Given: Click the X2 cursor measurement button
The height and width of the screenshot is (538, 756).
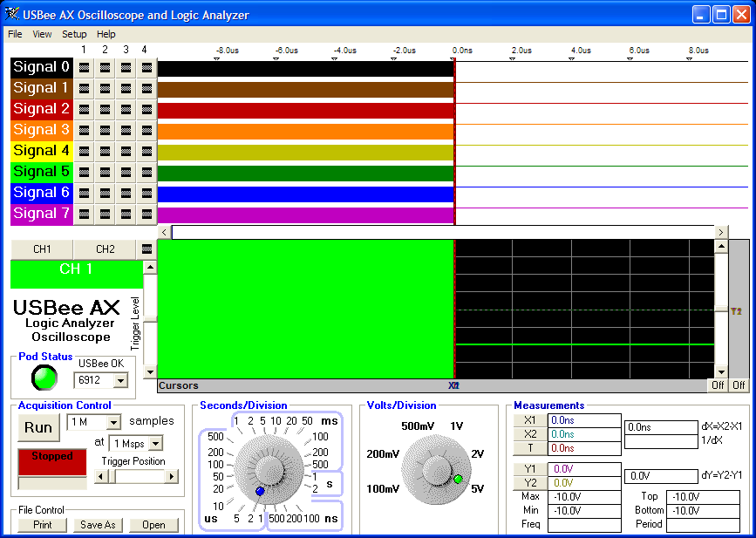Looking at the screenshot, I should 530,434.
